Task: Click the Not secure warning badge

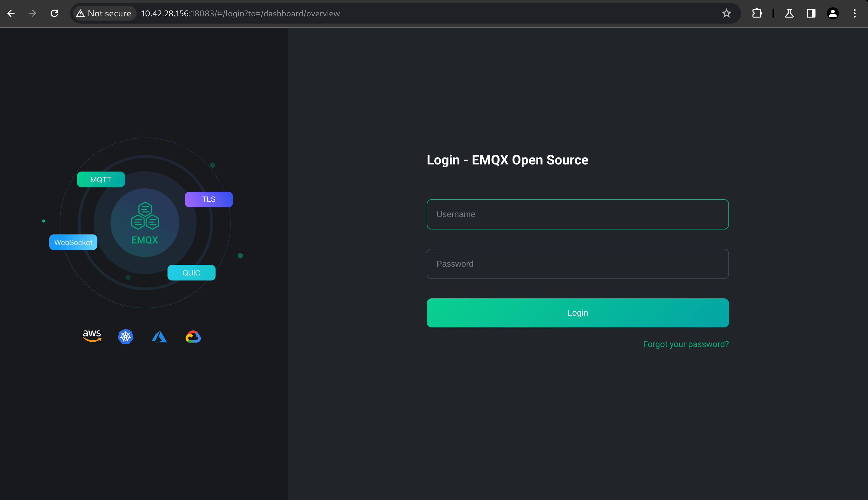Action: (104, 13)
